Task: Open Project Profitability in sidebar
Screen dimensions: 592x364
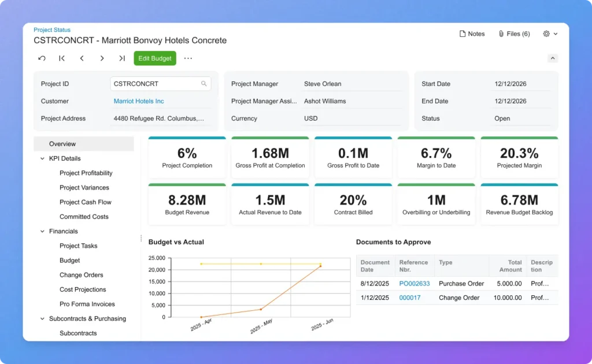Action: [x=86, y=173]
